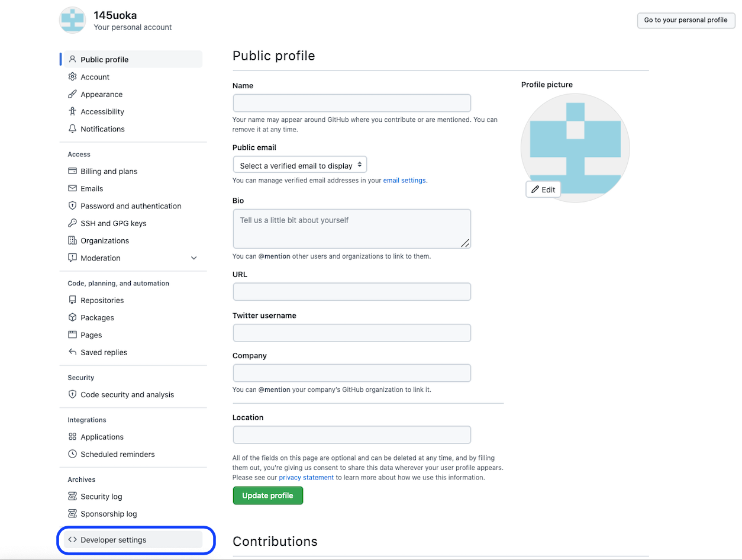Click the Code security and analysis shield icon
Image resolution: width=742 pixels, height=560 pixels.
pyautogui.click(x=72, y=394)
